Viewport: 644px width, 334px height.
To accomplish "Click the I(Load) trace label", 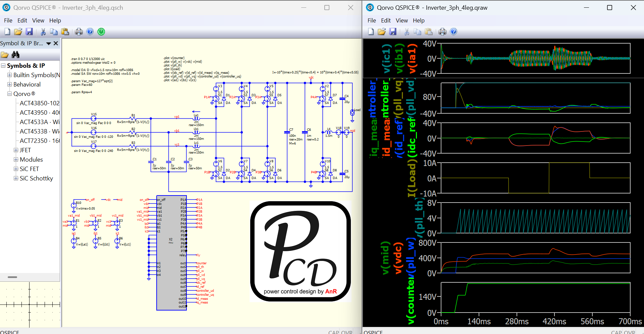I will point(412,178).
